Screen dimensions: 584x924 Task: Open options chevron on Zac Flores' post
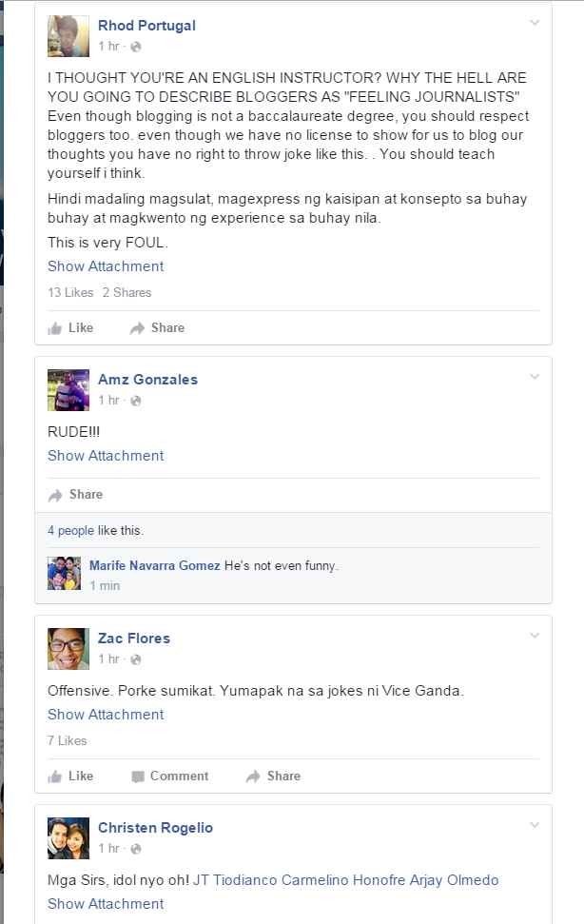click(x=535, y=636)
